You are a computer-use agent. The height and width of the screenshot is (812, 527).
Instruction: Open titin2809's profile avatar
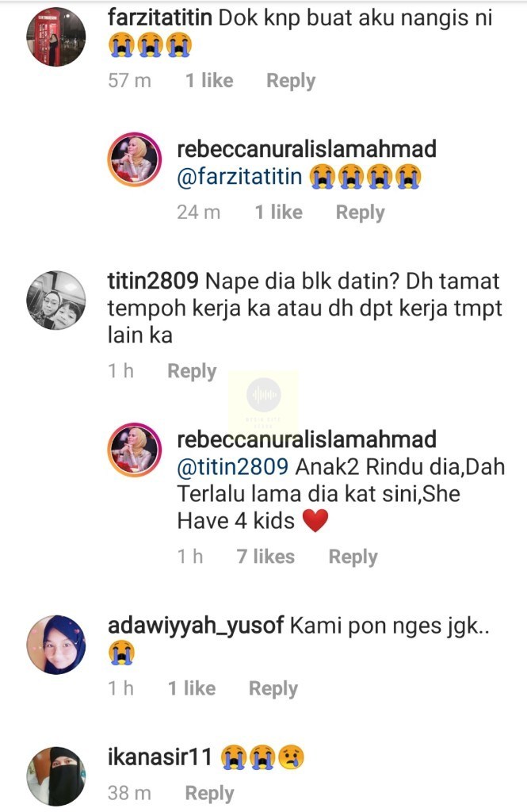pyautogui.click(x=56, y=301)
